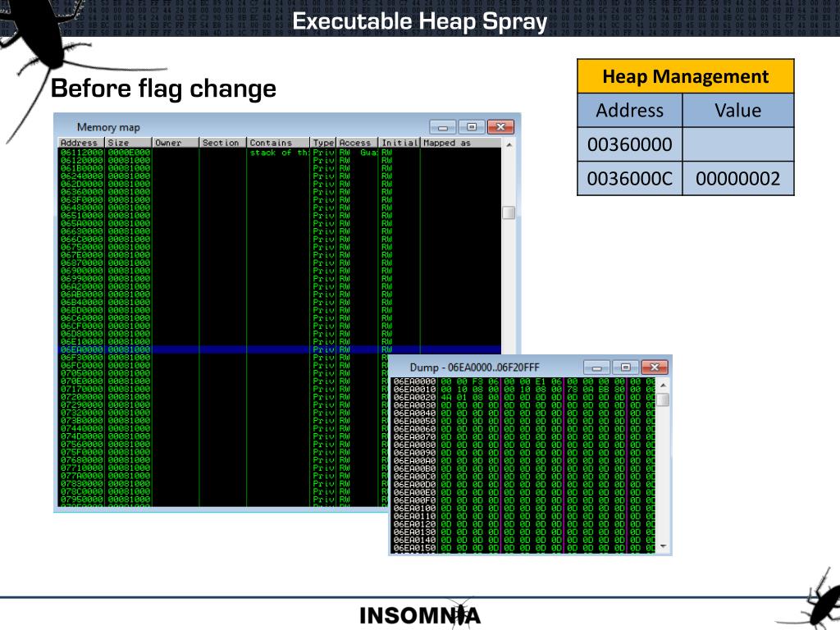Click the Mapped as column header
Image resolution: width=840 pixels, height=630 pixels.
(x=461, y=143)
